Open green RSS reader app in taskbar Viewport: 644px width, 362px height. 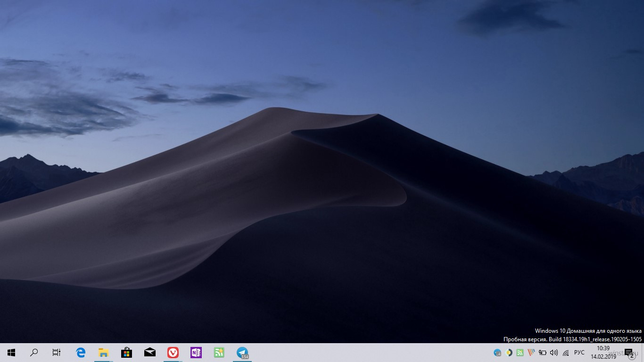(219, 352)
